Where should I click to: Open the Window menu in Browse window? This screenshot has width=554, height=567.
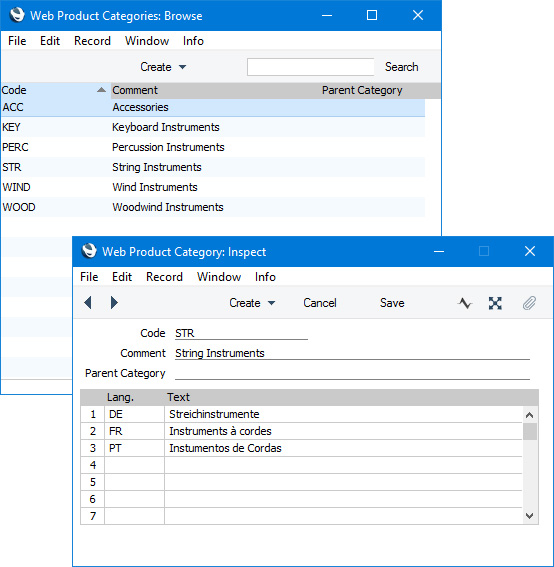pos(147,41)
